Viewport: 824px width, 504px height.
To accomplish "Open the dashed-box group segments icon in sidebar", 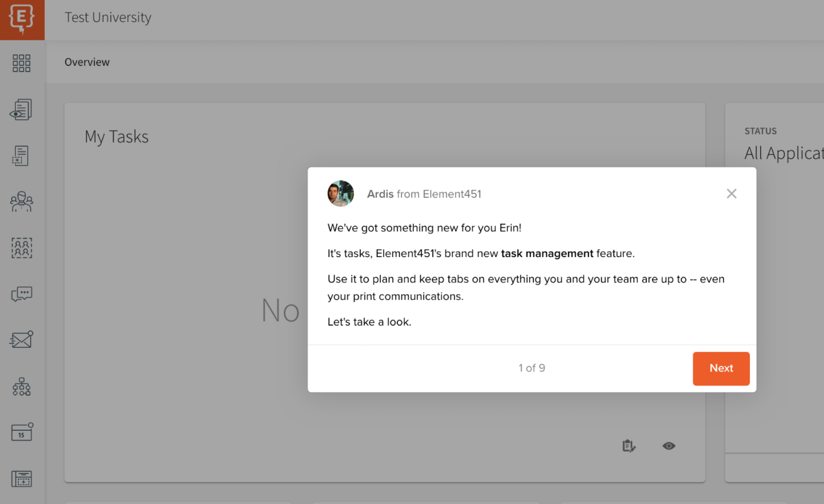I will (22, 248).
